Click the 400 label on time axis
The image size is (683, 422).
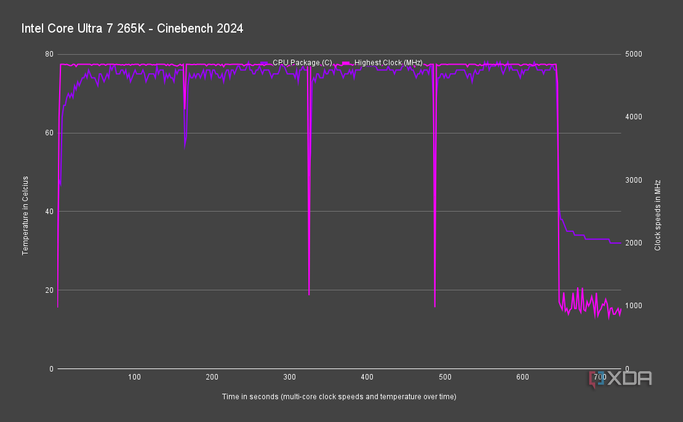click(x=367, y=377)
